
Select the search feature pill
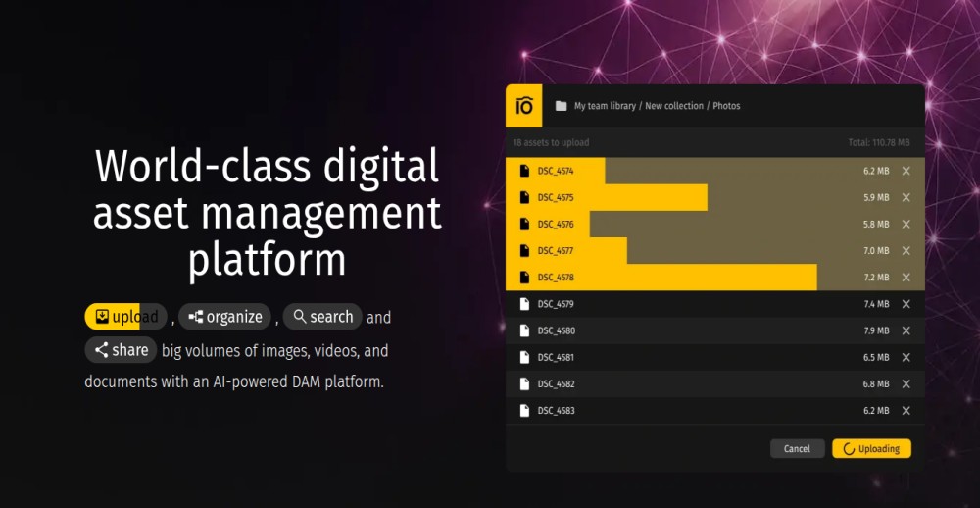322,317
